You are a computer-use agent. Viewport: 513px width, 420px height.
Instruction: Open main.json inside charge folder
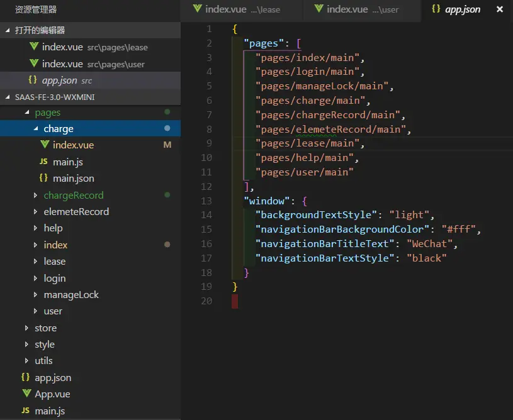coord(90,178)
